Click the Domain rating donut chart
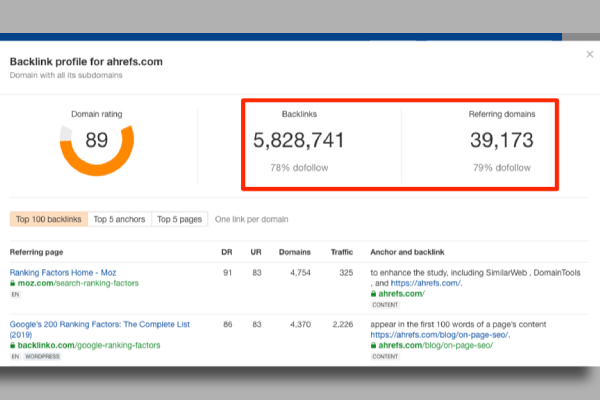This screenshot has height=400, width=600. (97, 150)
